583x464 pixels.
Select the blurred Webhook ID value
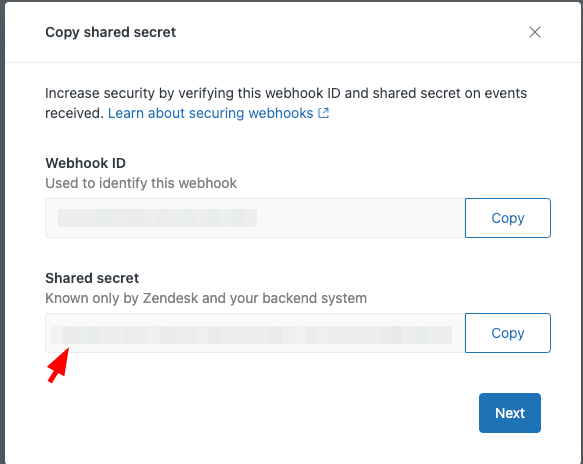157,218
